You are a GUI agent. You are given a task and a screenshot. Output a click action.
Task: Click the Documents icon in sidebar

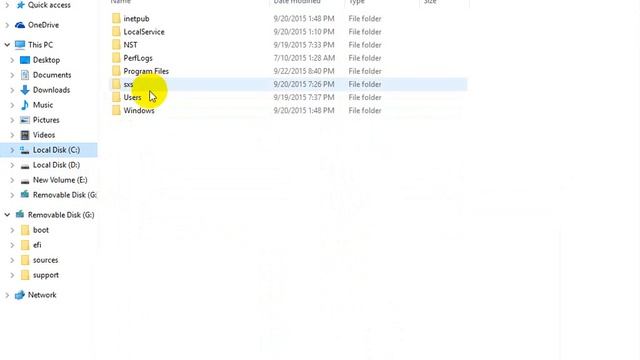tap(25, 75)
